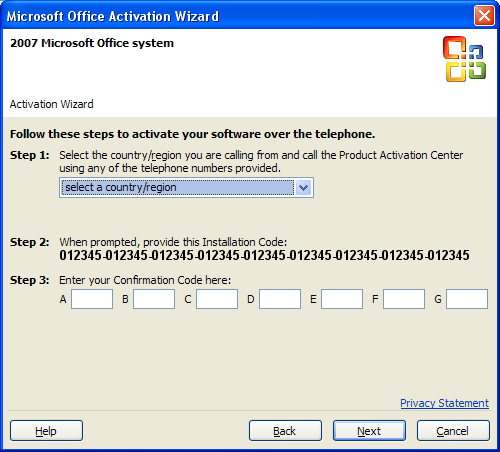This screenshot has height=452, width=500.
Task: Close the Activation Wizard window
Action: 484,16
